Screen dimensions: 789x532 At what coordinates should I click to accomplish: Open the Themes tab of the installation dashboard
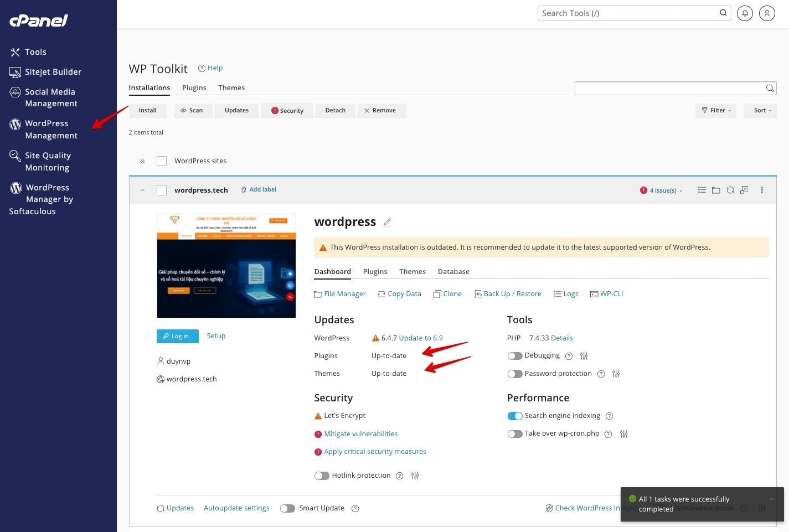coord(412,271)
